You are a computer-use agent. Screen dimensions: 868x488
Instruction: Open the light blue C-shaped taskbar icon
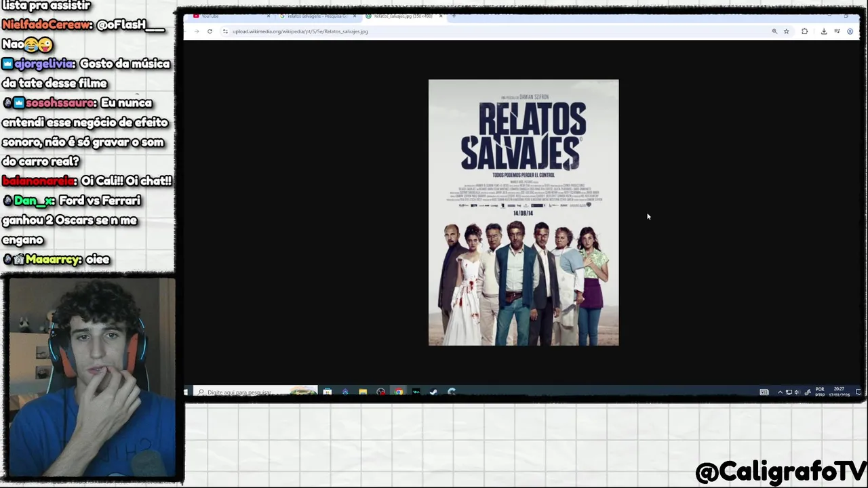[452, 392]
